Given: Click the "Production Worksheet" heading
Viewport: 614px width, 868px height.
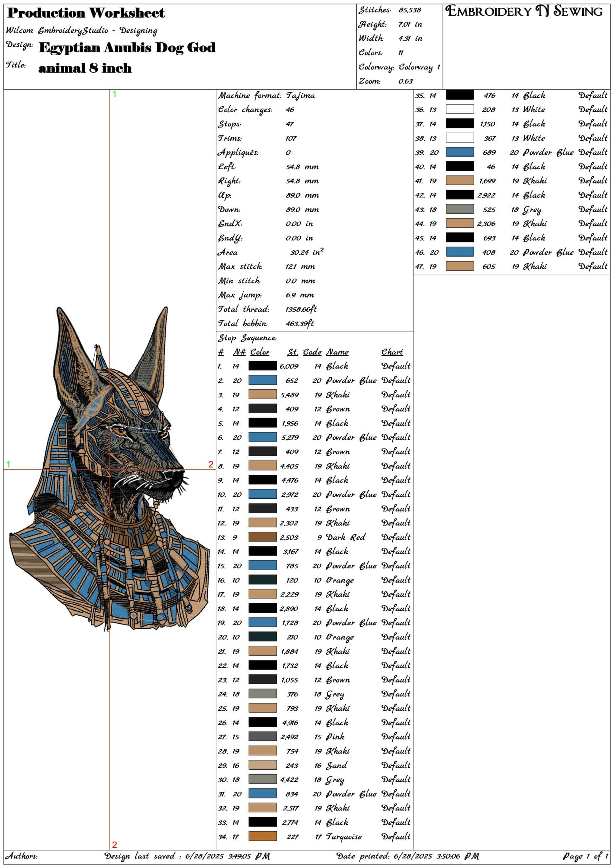Looking at the screenshot, I should click(x=86, y=13).
